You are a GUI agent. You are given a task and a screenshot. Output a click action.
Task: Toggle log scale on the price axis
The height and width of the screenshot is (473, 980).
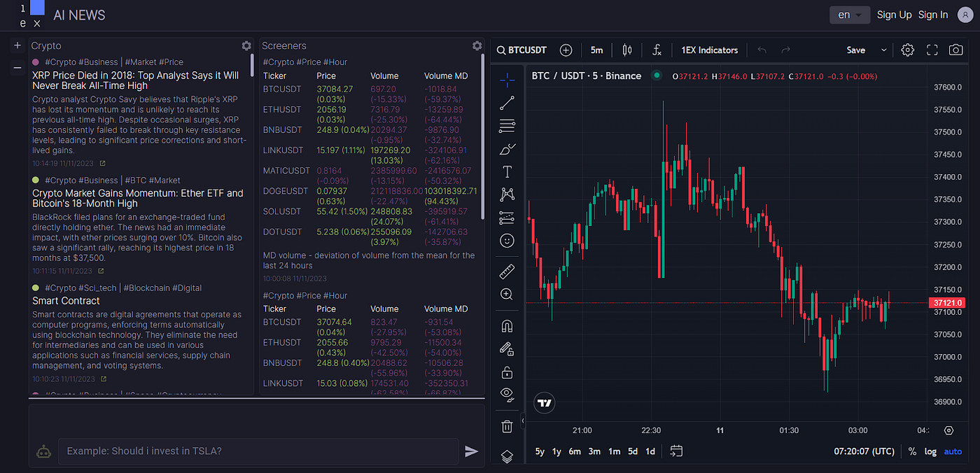(930, 451)
